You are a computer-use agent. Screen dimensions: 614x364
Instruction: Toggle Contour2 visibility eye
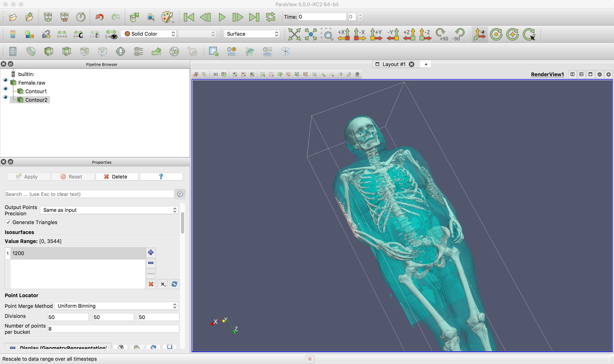click(x=5, y=97)
